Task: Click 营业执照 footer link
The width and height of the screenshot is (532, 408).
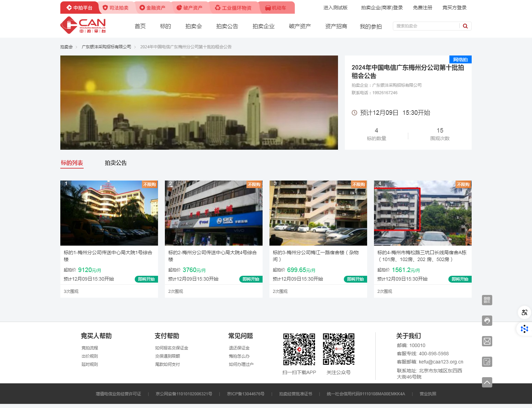Action: pyautogui.click(x=428, y=394)
